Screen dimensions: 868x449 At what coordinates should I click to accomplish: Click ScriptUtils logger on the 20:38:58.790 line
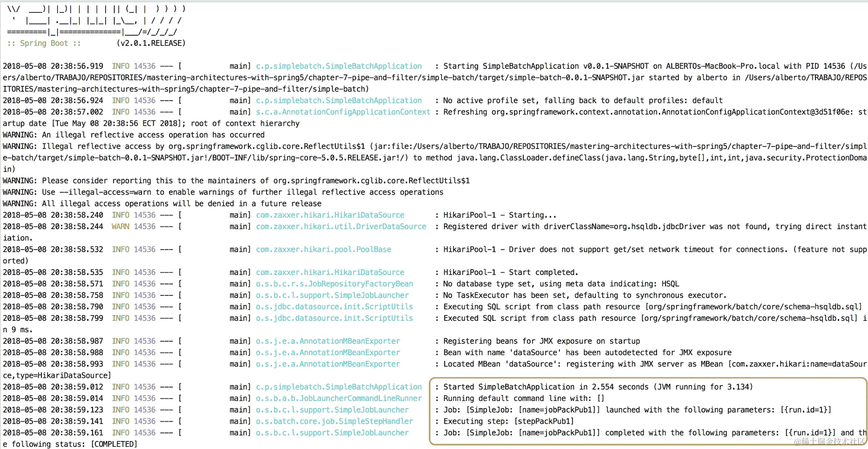pyautogui.click(x=334, y=307)
